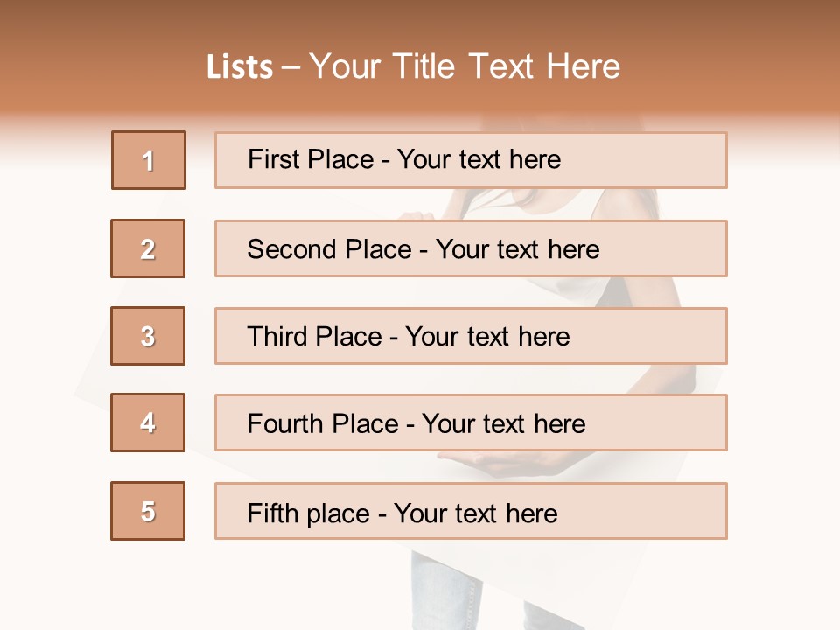Pick the number 4 square
The image size is (840, 630).
[148, 423]
